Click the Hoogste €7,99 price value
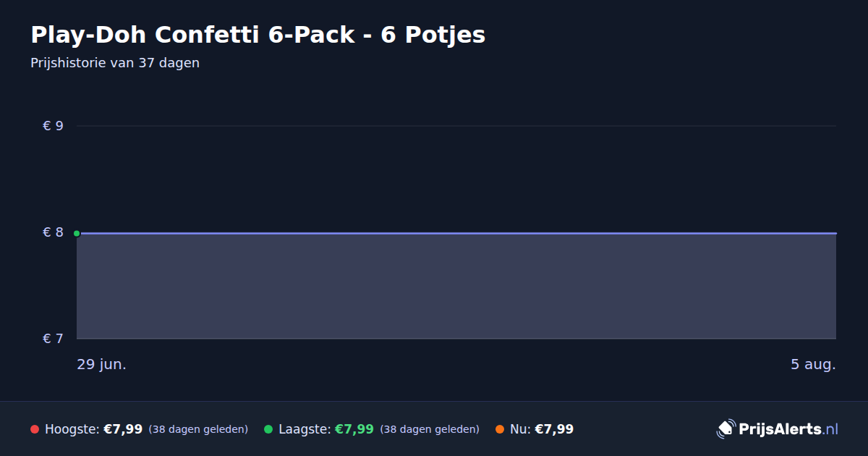The width and height of the screenshot is (868, 456). coord(123,429)
